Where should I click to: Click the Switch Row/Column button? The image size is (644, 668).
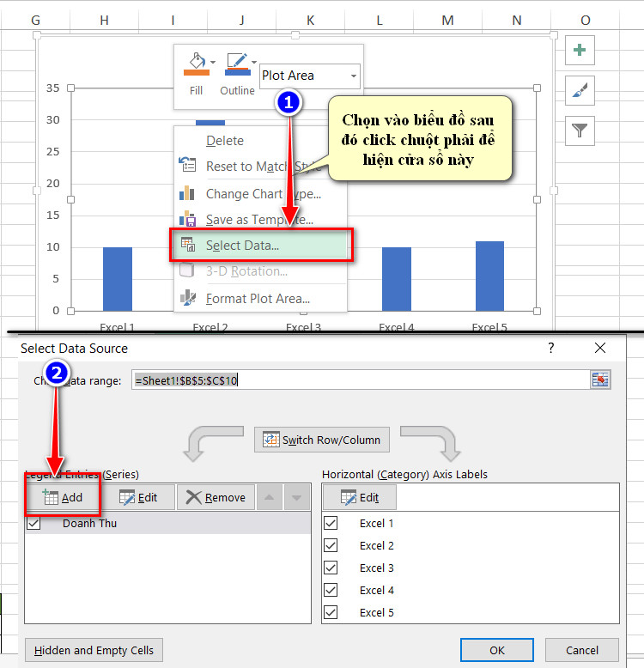click(322, 440)
